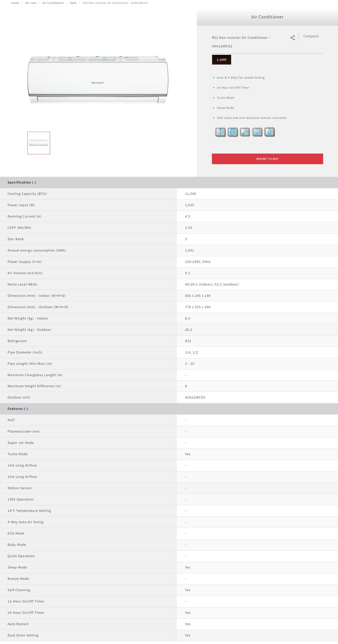
Task: Click the '130V Operation' feature label
Action: [20, 499]
